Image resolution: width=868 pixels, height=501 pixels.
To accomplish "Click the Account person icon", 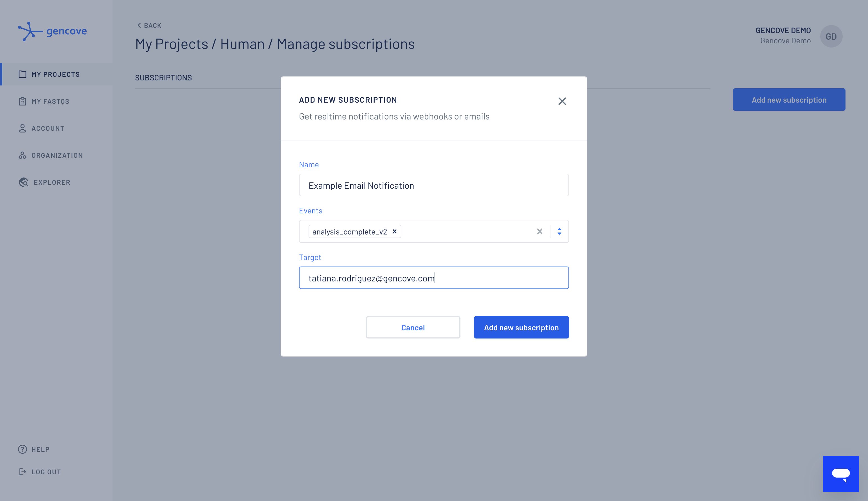I will coord(23,128).
